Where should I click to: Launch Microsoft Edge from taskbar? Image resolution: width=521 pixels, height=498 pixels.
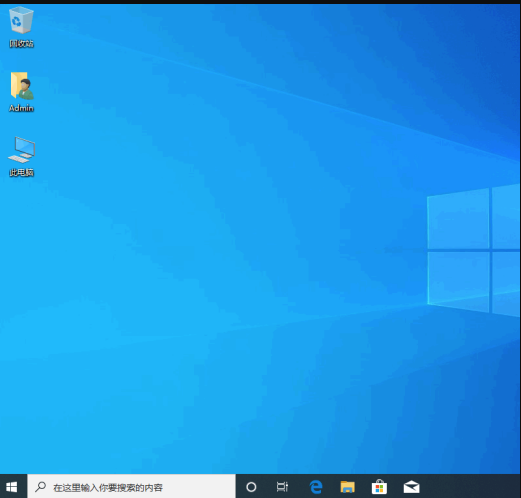pos(315,487)
